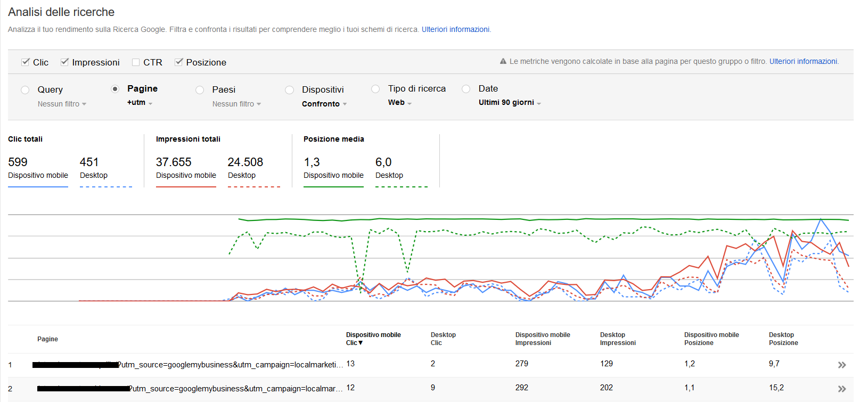Click solid green mobile position legend line
Screen dimensions: 868x402
333,187
